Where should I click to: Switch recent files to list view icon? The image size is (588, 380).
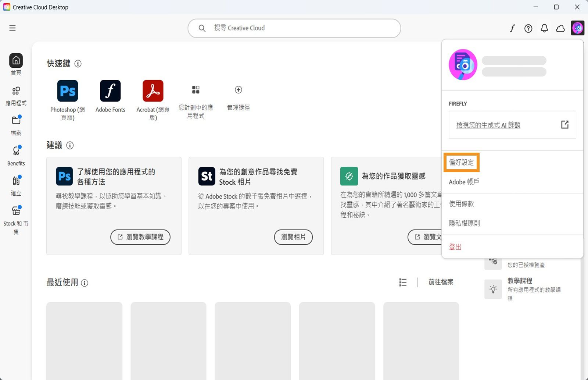[403, 282]
